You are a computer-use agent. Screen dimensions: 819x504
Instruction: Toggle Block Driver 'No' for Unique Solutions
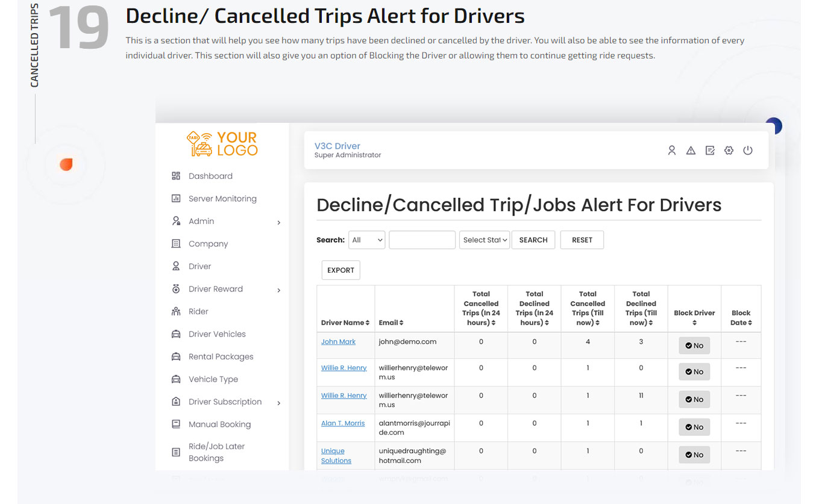(x=694, y=455)
